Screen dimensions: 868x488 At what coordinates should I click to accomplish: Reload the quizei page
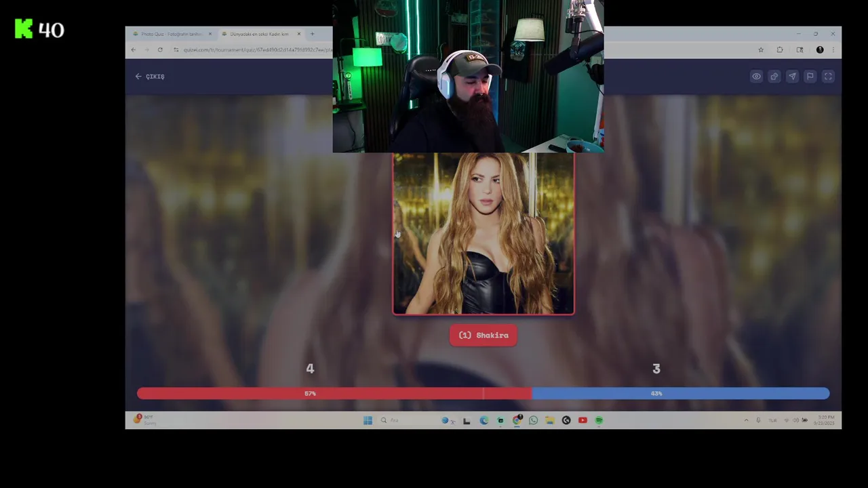click(x=160, y=49)
